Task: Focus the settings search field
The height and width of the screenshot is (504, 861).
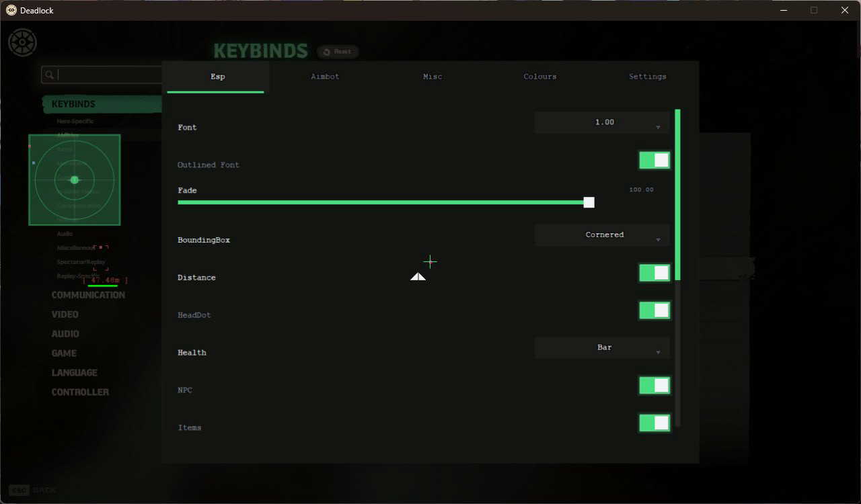Action: tap(102, 75)
